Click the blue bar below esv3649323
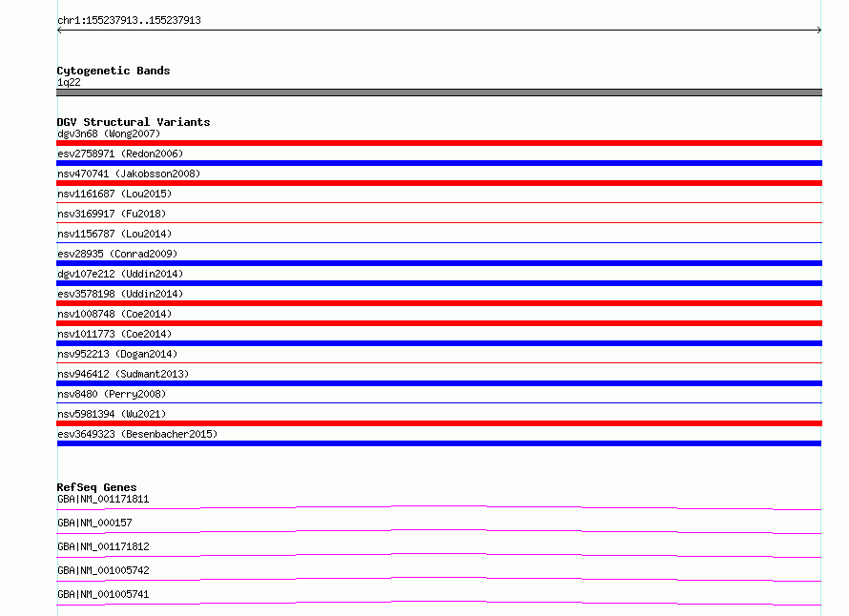Viewport: 849px width, 616px height. (x=439, y=443)
